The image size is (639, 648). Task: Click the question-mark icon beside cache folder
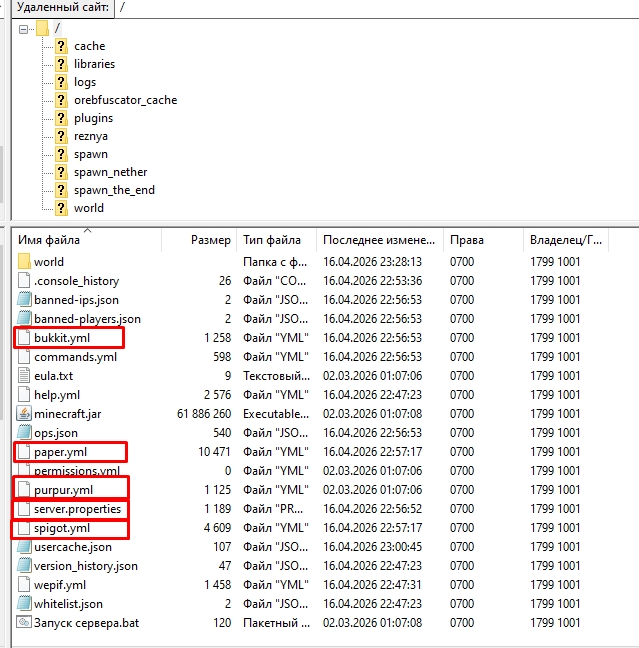point(62,46)
